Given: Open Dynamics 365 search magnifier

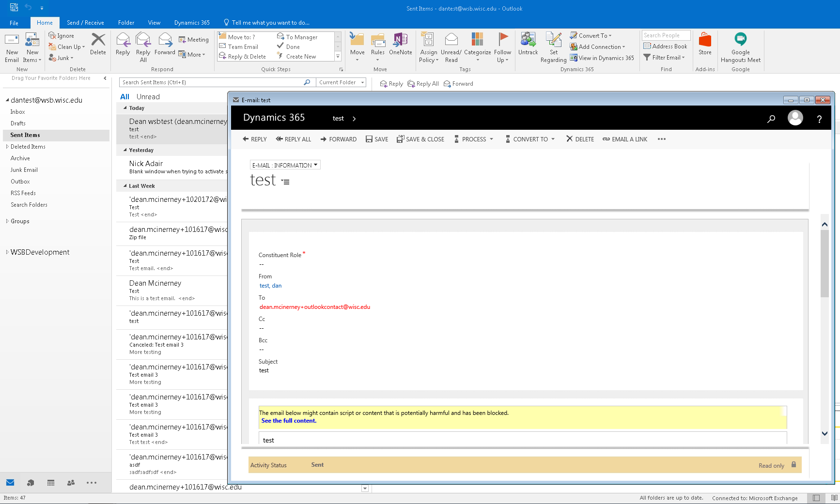Looking at the screenshot, I should coord(771,119).
